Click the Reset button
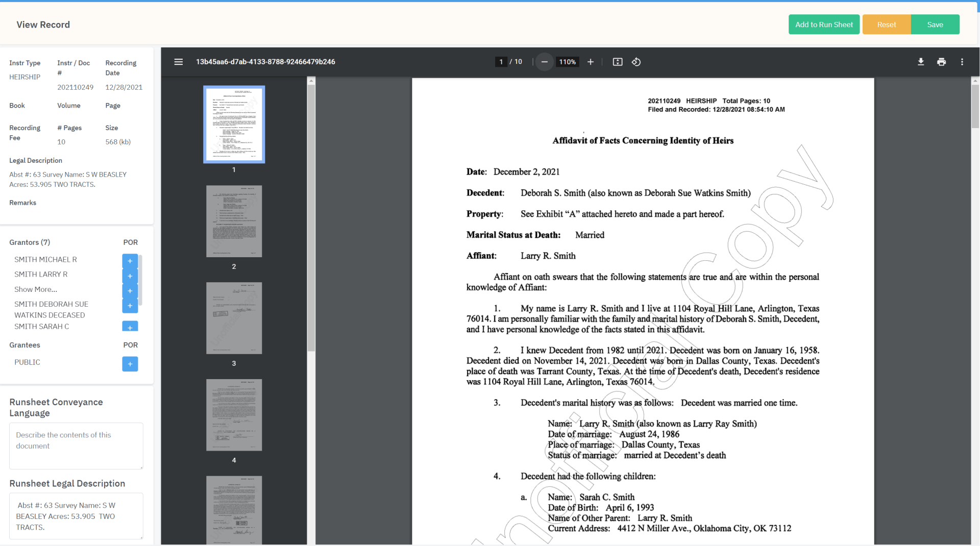This screenshot has width=980, height=546. pyautogui.click(x=887, y=24)
